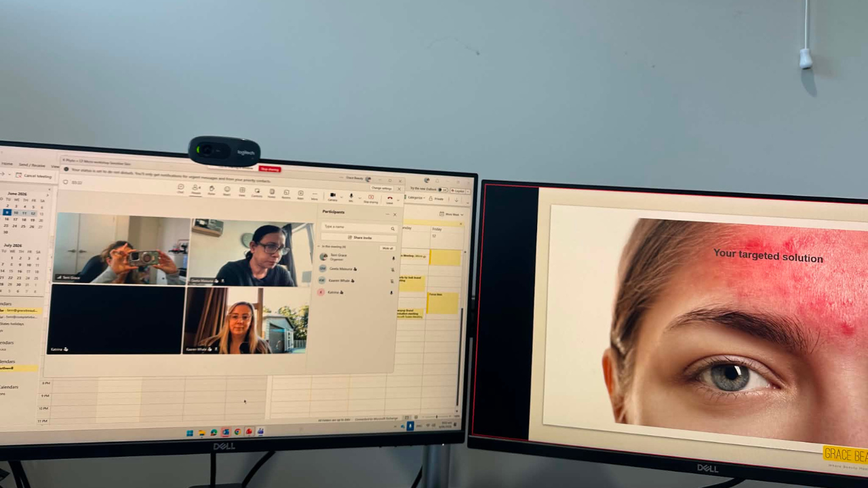Open Work Week view dropdown in Outlook
This screenshot has height=488, width=868.
point(451,214)
